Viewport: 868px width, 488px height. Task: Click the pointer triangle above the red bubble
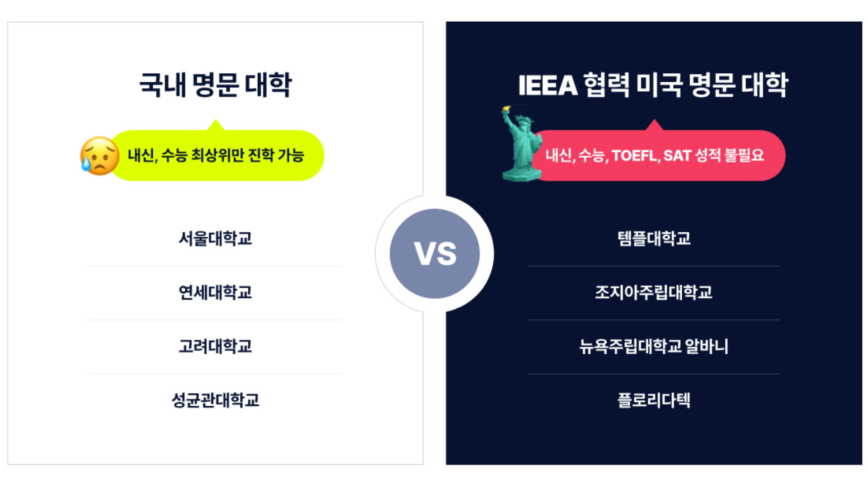pyautogui.click(x=655, y=125)
